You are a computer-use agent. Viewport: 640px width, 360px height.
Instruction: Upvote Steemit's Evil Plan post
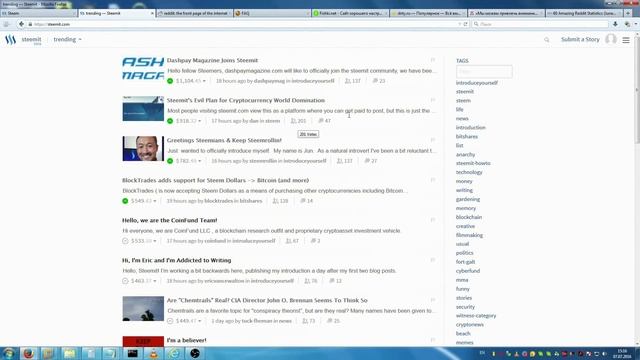tap(170, 121)
